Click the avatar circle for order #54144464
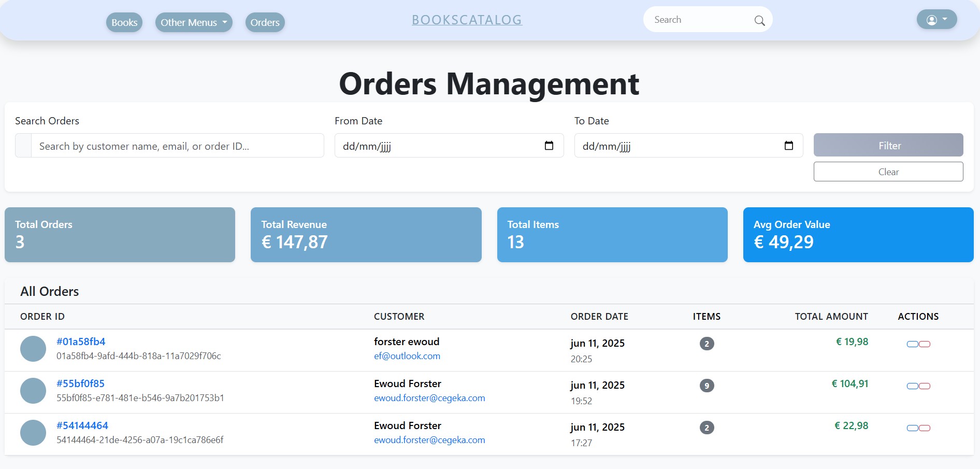The width and height of the screenshot is (980, 469). coord(33,433)
